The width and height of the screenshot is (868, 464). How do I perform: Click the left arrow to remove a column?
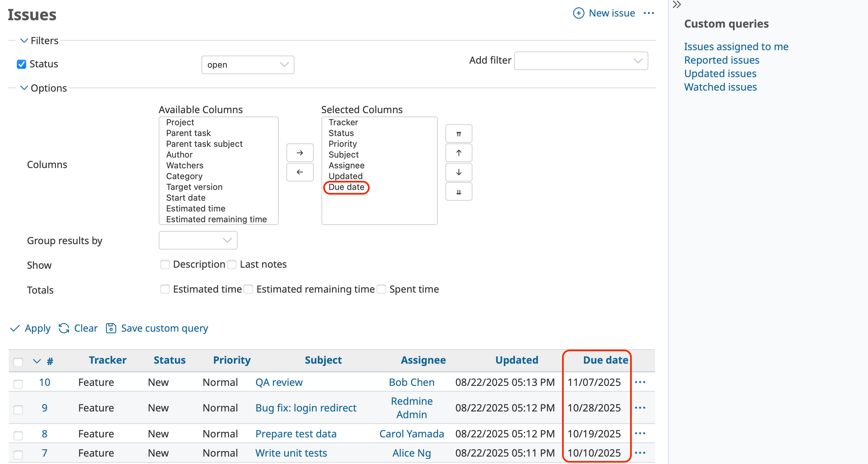(x=300, y=172)
